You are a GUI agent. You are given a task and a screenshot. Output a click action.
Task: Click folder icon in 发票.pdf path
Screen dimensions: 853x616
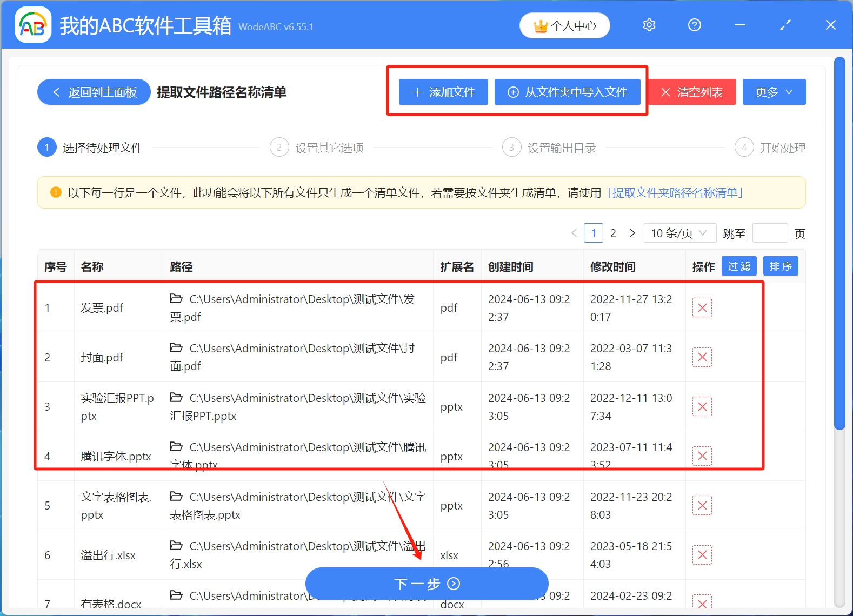(176, 298)
